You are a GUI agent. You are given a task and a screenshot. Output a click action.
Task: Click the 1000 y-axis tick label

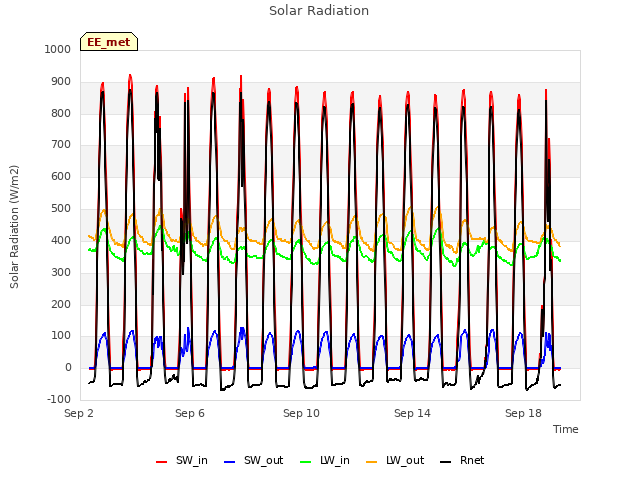[58, 49]
